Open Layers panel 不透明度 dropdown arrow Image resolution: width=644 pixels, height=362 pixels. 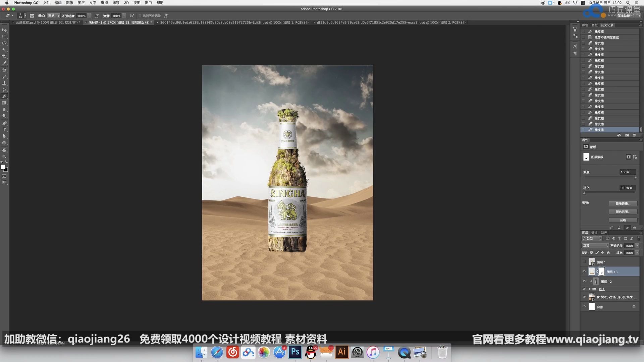637,246
